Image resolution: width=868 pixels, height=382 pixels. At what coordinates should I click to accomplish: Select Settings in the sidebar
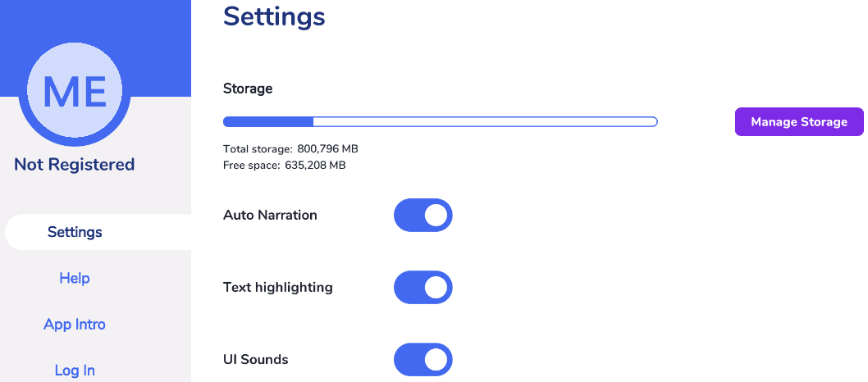point(75,232)
